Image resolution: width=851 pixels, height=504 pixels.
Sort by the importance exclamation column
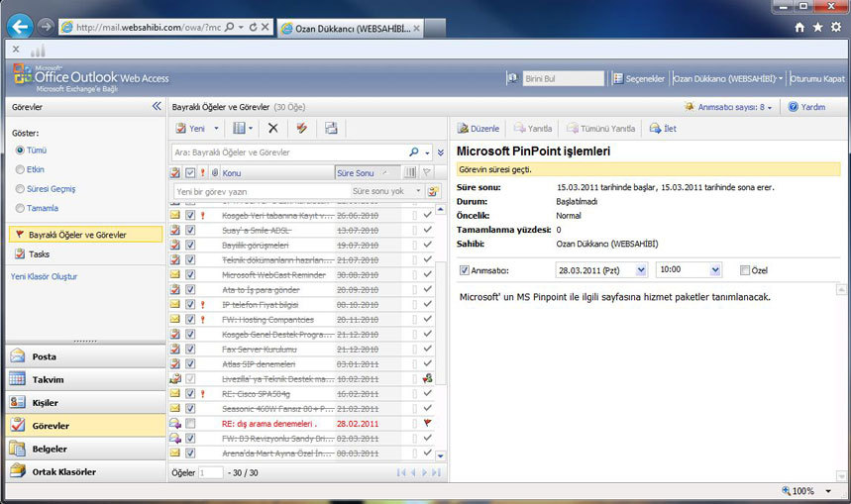point(202,172)
